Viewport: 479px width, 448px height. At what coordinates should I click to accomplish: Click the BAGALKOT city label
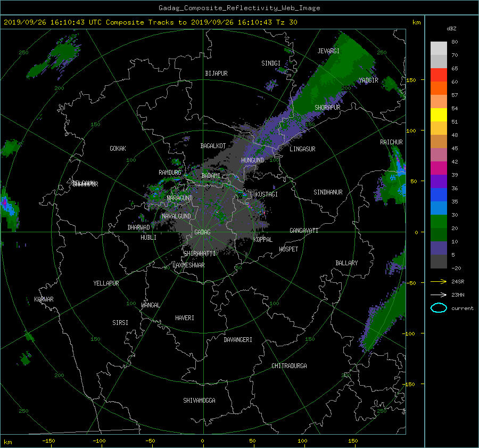click(213, 146)
